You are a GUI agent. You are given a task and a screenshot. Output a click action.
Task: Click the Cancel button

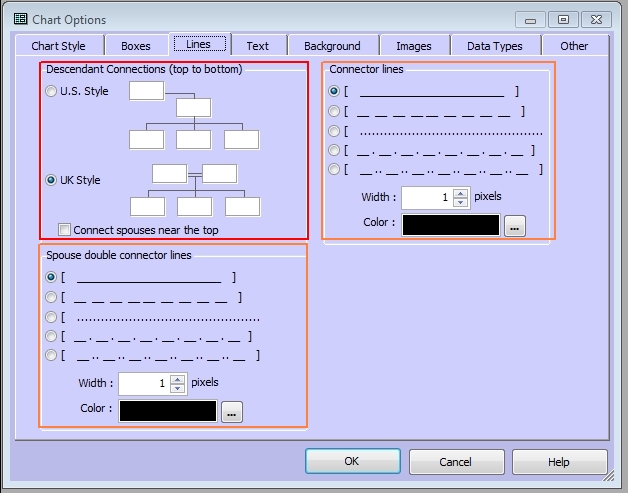[x=456, y=462]
